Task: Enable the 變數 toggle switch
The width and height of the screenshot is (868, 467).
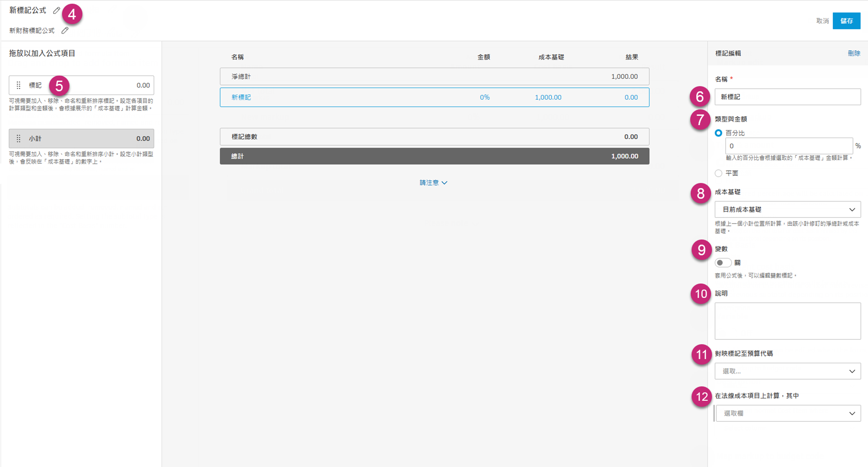Action: tap(723, 263)
